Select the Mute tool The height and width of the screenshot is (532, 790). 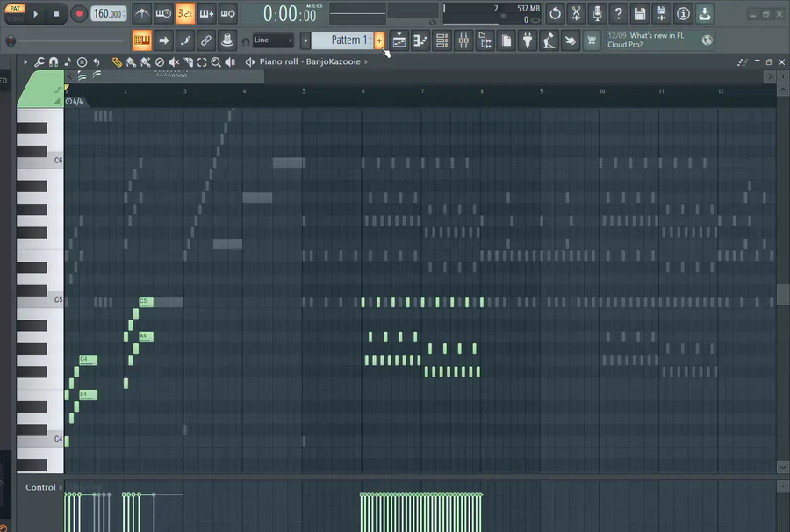174,62
